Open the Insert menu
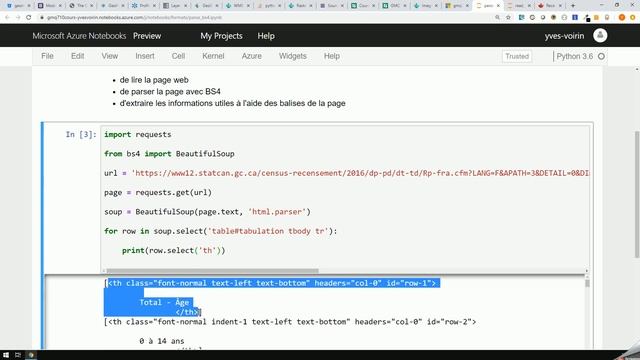This screenshot has height=360, width=640. pyautogui.click(x=145, y=56)
